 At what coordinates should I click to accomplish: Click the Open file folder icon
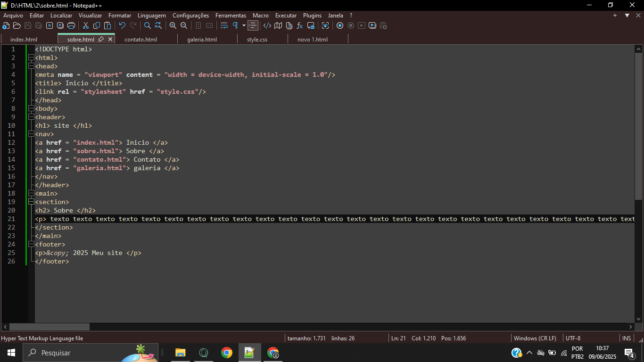(17, 25)
